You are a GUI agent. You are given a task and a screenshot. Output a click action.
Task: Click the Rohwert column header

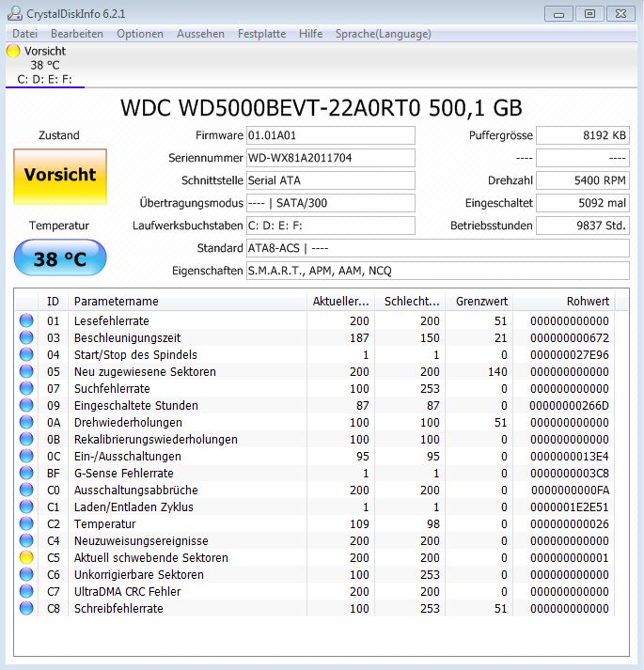coord(564,302)
